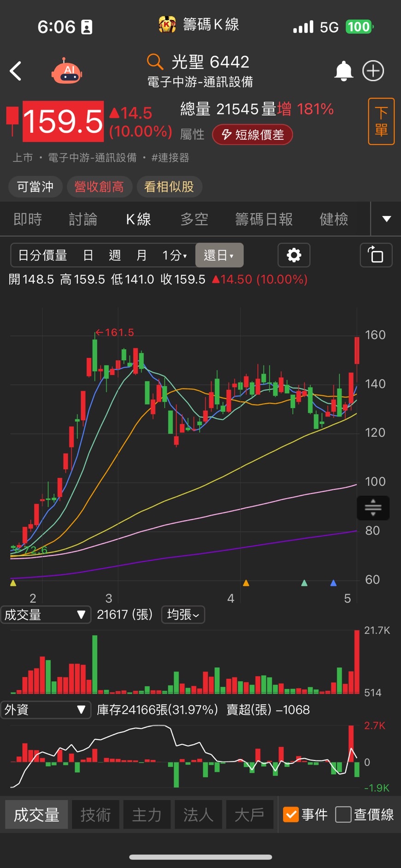Open chart settings gear

tap(294, 255)
